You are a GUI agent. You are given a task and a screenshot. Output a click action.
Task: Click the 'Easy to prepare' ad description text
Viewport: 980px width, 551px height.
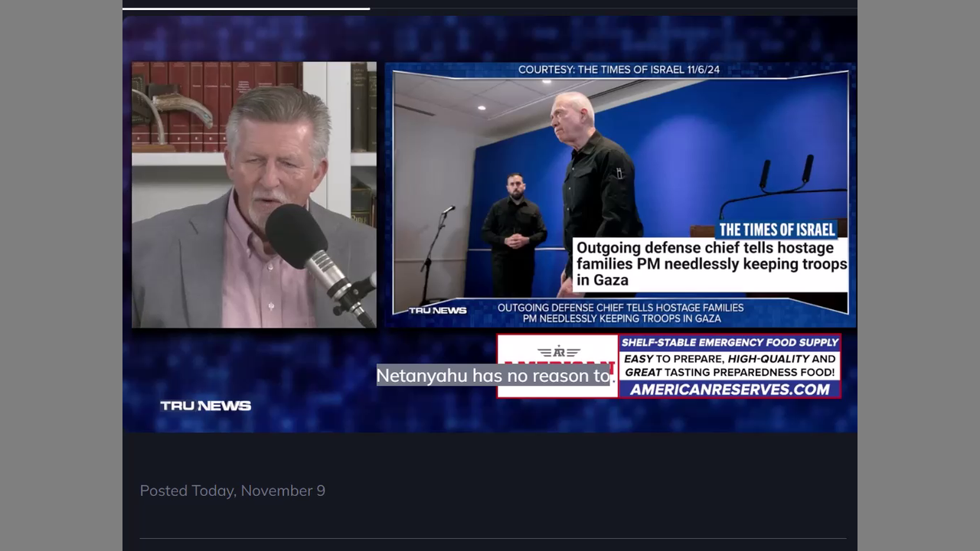729,365
